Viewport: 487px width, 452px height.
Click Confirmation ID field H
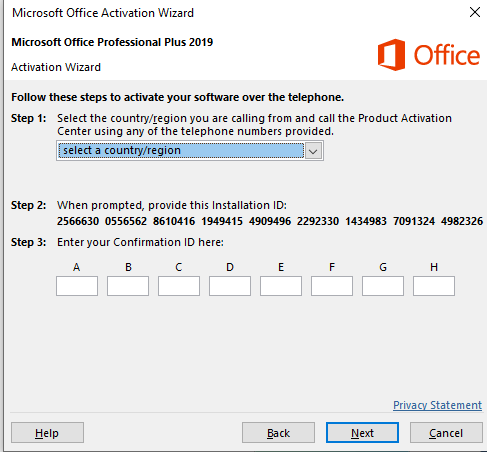[x=434, y=286]
